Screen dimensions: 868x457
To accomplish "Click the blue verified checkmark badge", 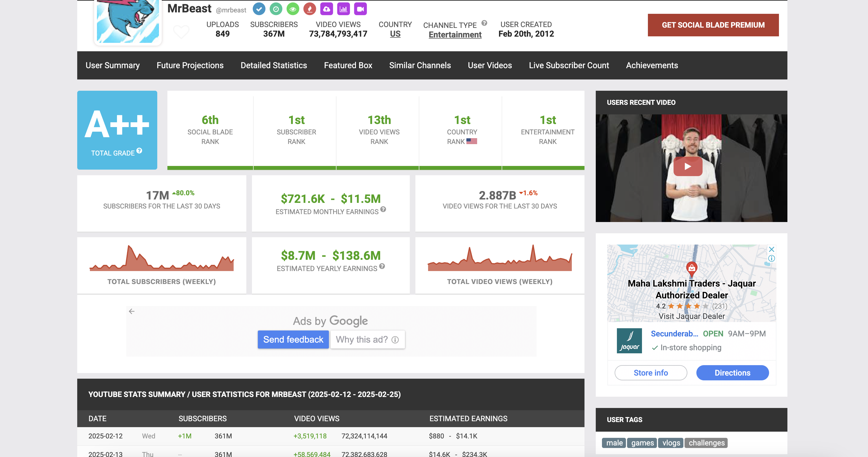I will pyautogui.click(x=259, y=9).
